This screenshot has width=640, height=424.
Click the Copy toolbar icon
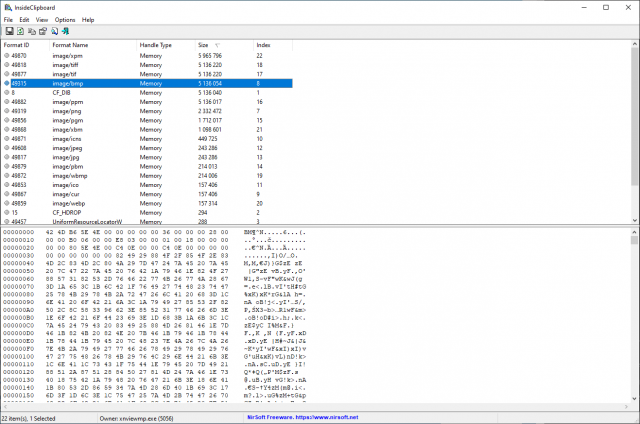coord(32,31)
